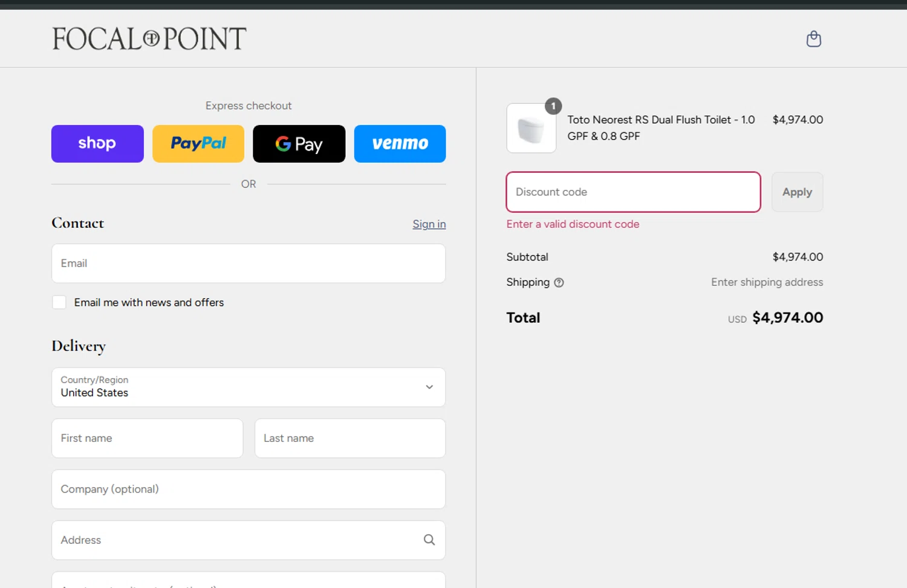
Task: Click the First name field
Action: click(147, 438)
